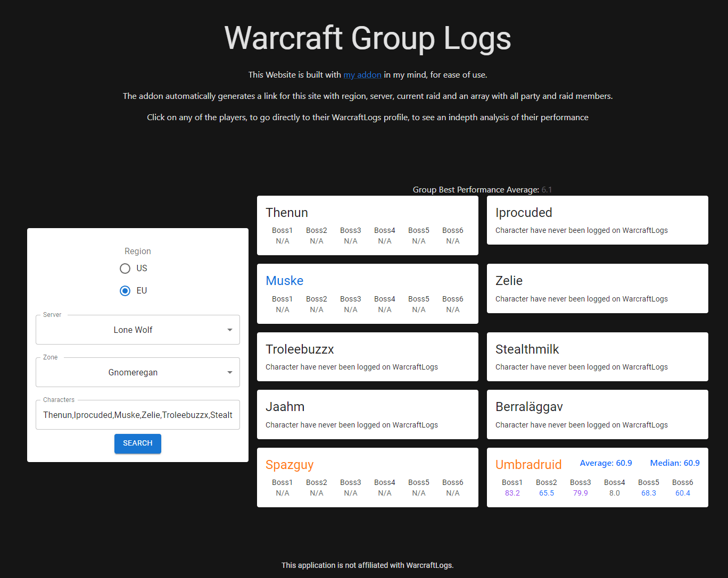
Task: Click the Zelie player card name
Action: (x=509, y=281)
